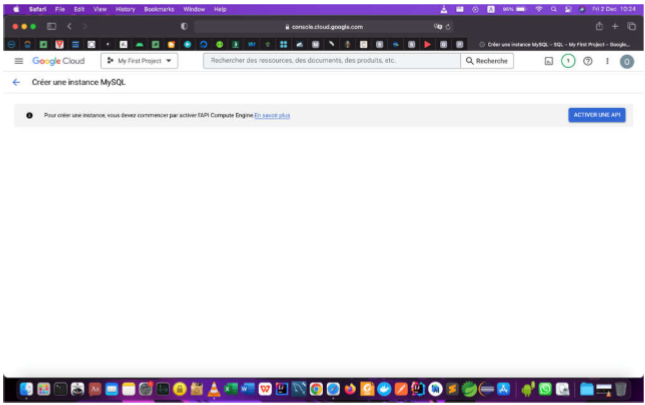The image size is (645, 405).
Task: Open the Edit menu
Action: point(79,9)
